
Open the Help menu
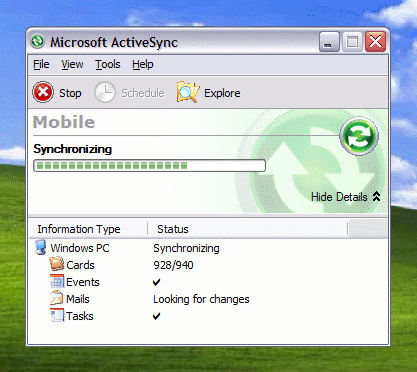143,64
